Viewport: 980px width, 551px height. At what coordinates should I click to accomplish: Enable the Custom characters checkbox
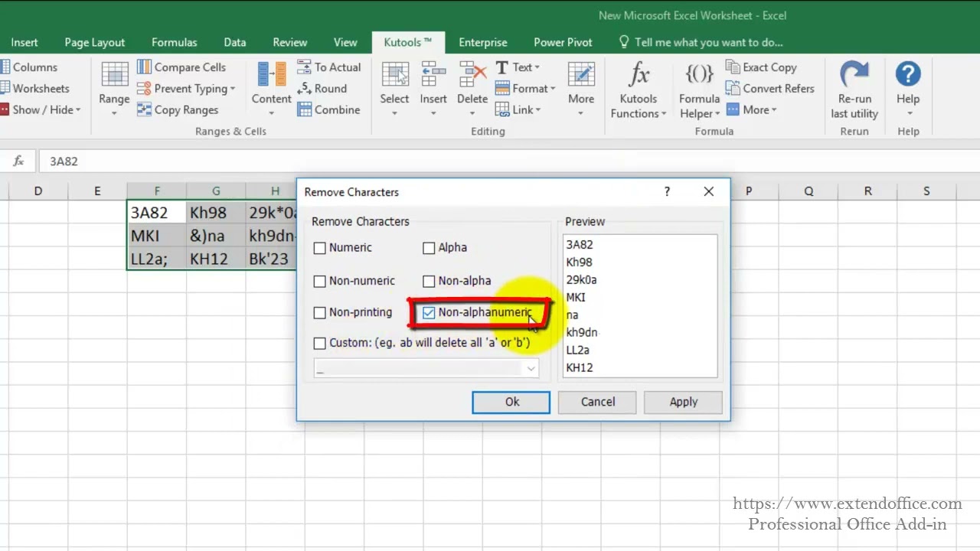point(320,343)
